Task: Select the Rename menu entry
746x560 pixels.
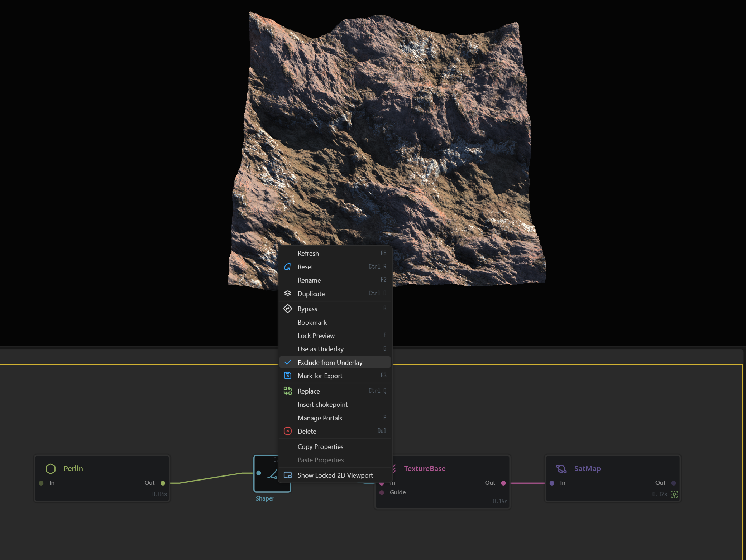Action: coord(335,280)
